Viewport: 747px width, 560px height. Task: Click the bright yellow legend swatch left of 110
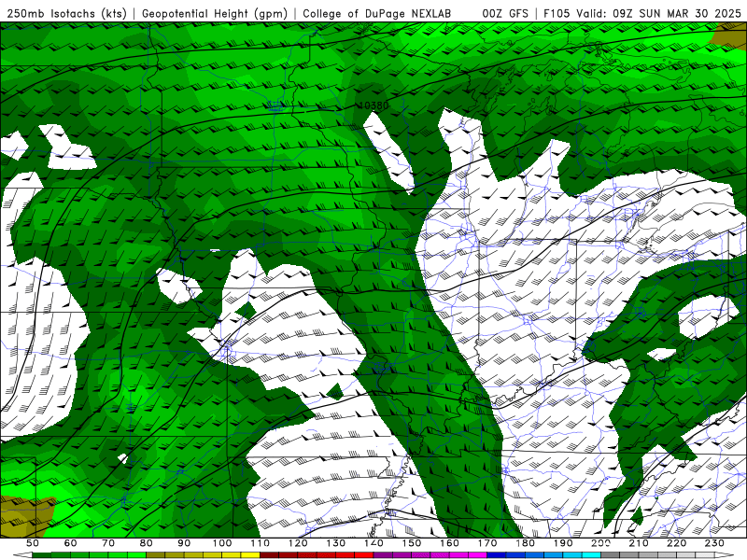coord(250,555)
